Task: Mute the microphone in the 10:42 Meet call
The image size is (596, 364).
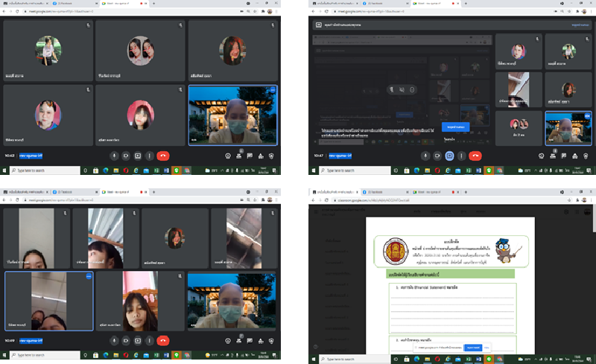Action: point(114,156)
